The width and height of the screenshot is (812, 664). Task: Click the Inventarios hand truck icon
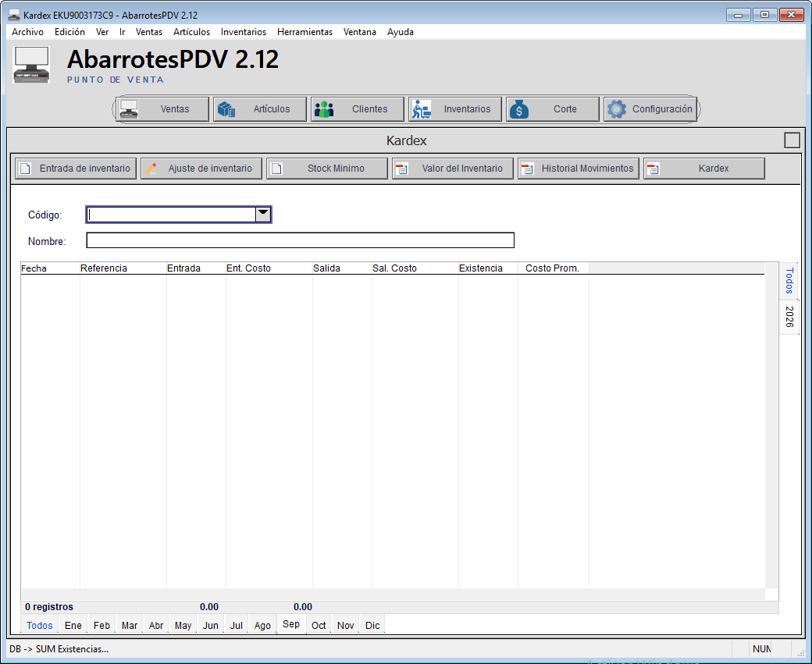[422, 109]
